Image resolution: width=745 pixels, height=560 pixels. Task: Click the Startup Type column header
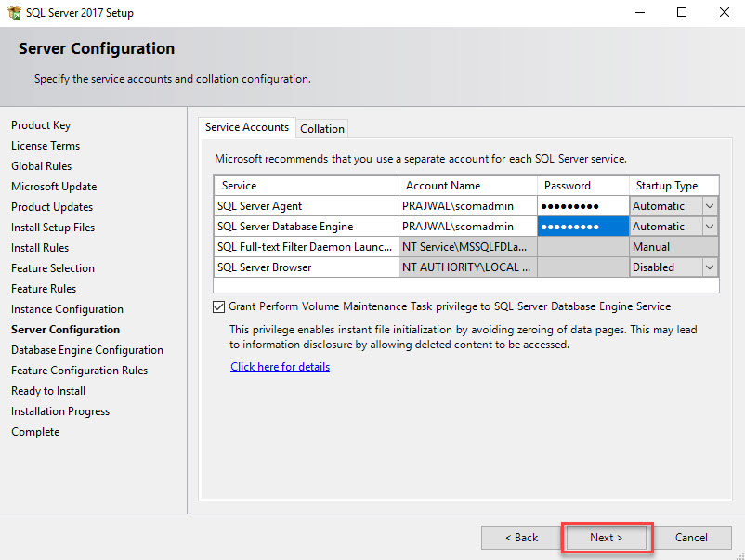tap(673, 186)
